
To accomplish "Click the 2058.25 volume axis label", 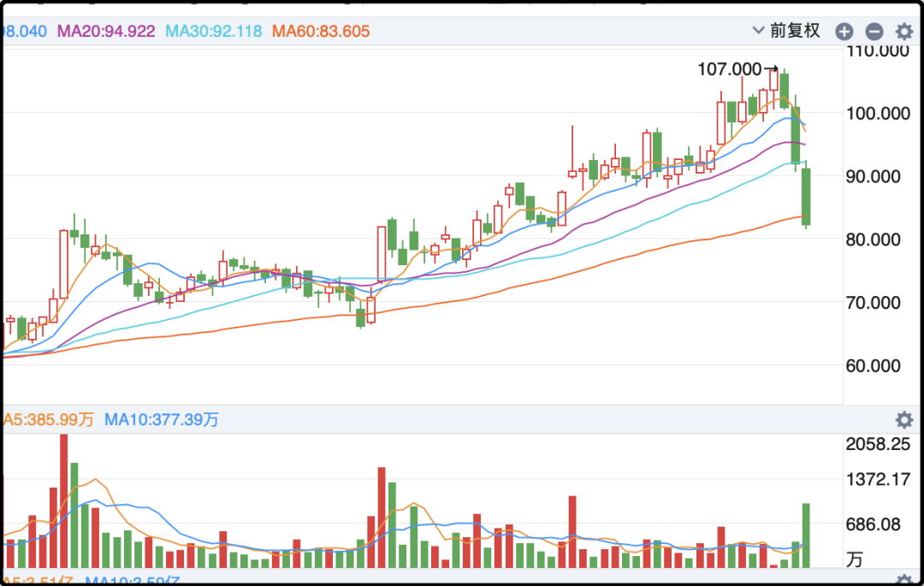I will (x=878, y=444).
